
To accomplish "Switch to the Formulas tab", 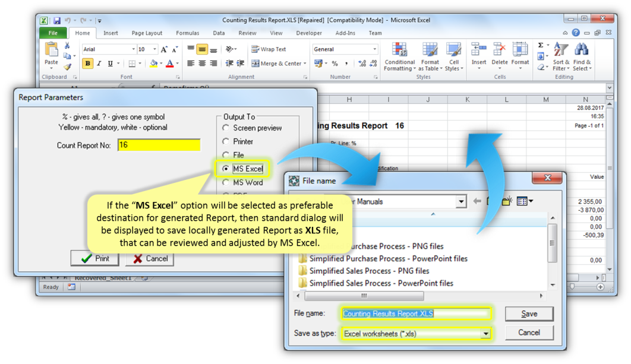I will tap(188, 33).
